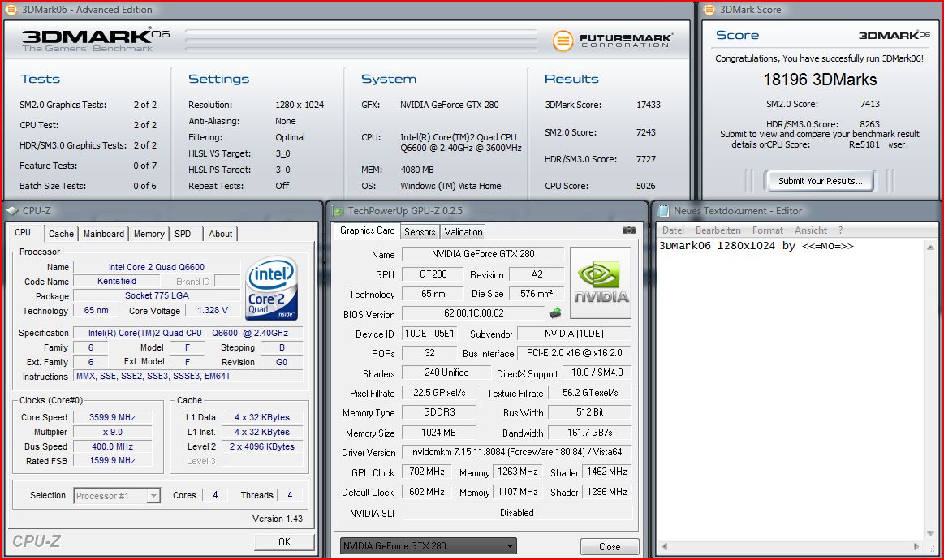The image size is (944, 560).
Task: Click the CPU-Z Name field Intel Core 2 Quad Q6600
Action: coord(157,267)
